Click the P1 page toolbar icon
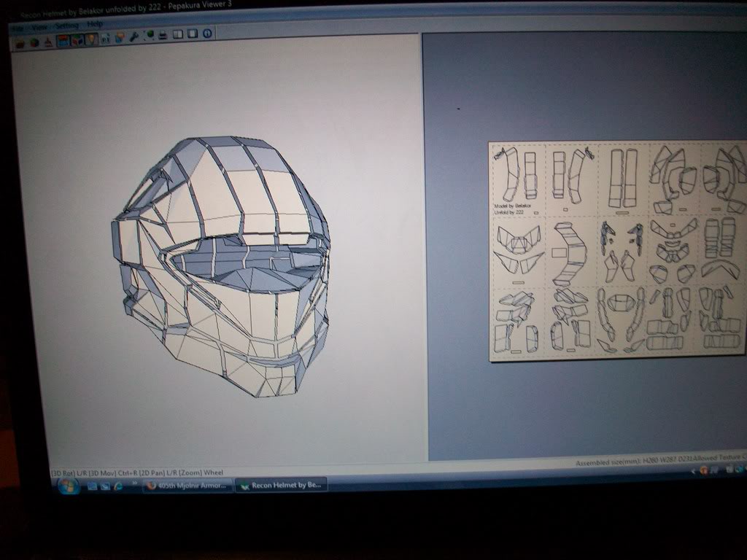The image size is (747, 560). click(105, 39)
